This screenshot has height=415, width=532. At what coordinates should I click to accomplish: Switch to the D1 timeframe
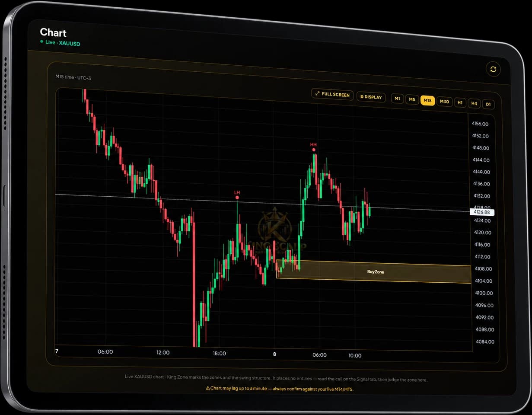click(488, 105)
